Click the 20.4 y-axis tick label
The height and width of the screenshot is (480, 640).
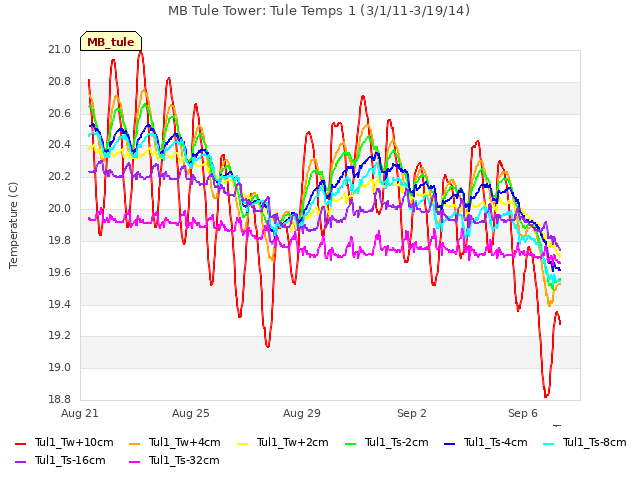point(60,145)
